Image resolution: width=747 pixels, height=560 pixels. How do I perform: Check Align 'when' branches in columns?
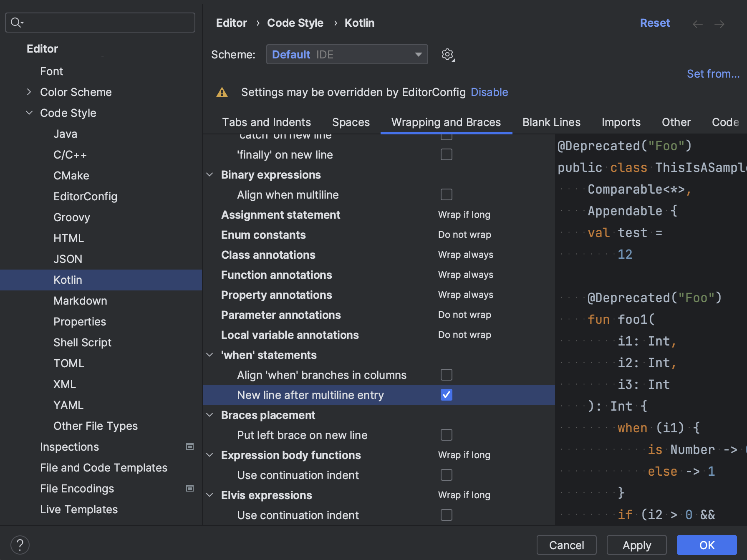[x=447, y=375]
